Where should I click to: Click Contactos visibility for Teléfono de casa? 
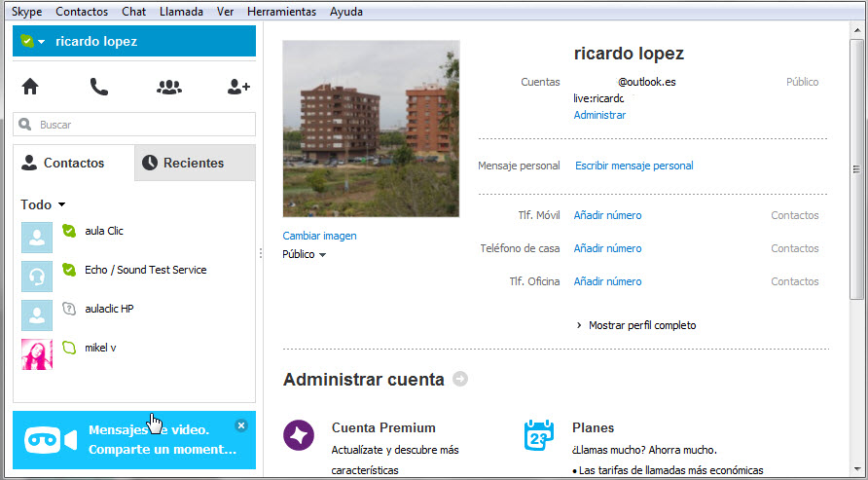(795, 248)
